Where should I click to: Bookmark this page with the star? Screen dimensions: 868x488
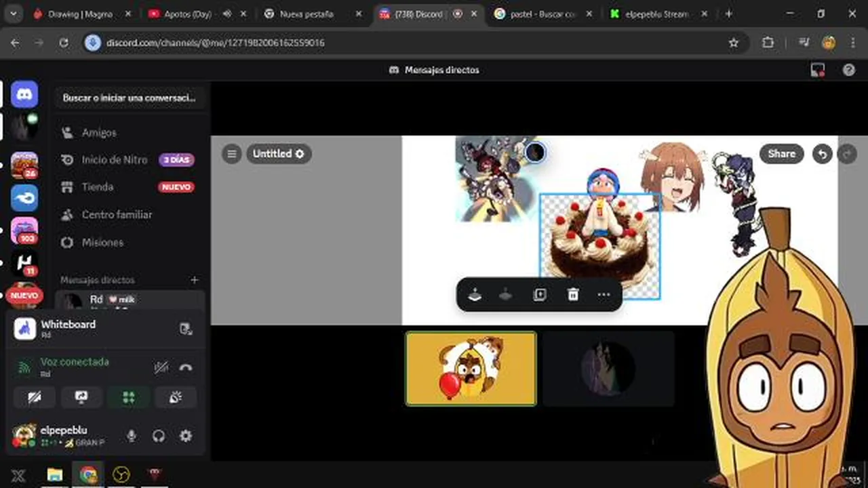click(733, 43)
